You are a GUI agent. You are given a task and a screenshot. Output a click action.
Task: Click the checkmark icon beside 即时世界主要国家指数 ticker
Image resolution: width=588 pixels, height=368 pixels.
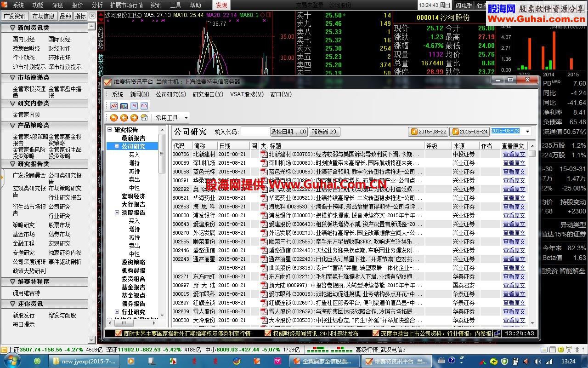pyautogui.click(x=119, y=333)
